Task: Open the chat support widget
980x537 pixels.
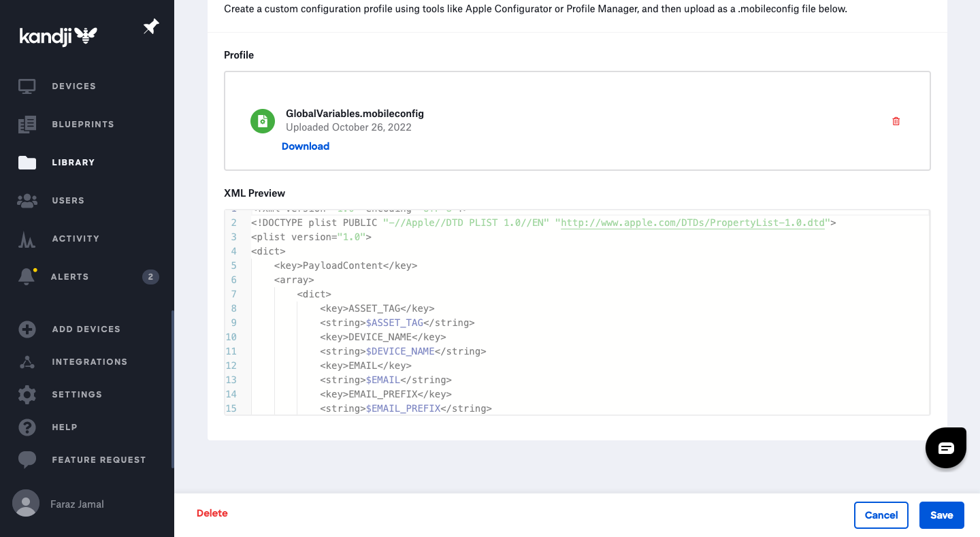Action: 946,448
